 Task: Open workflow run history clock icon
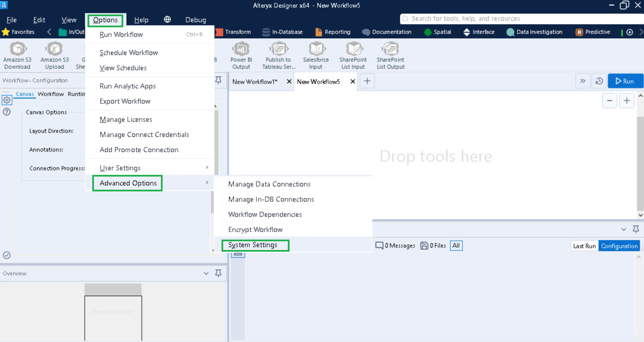pyautogui.click(x=599, y=81)
